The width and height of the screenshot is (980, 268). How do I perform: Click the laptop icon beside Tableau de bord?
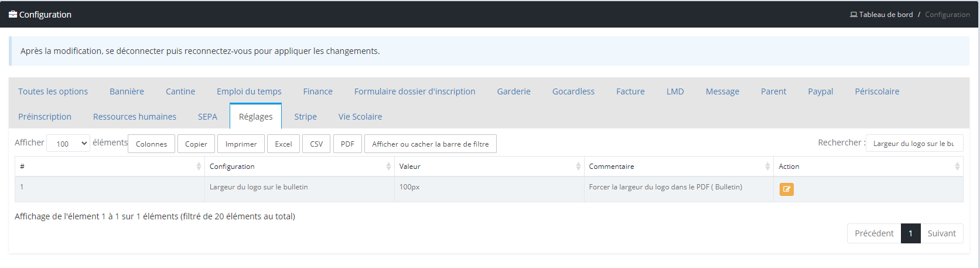853,15
